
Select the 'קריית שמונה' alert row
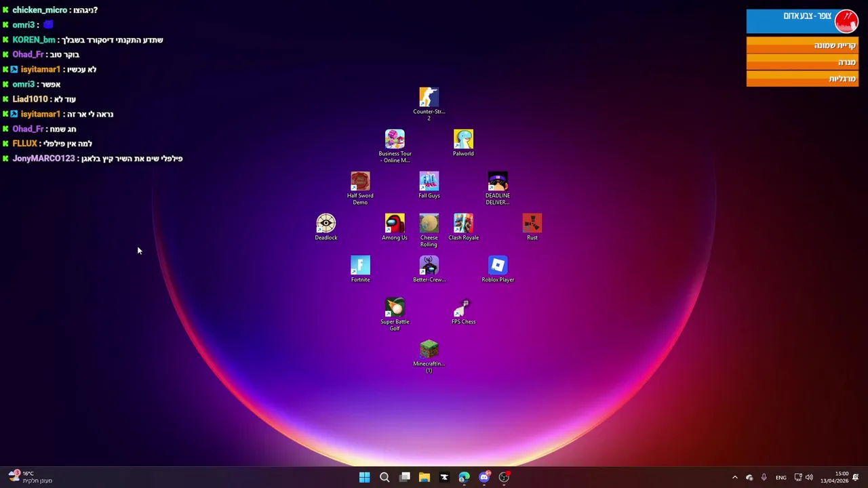[803, 45]
